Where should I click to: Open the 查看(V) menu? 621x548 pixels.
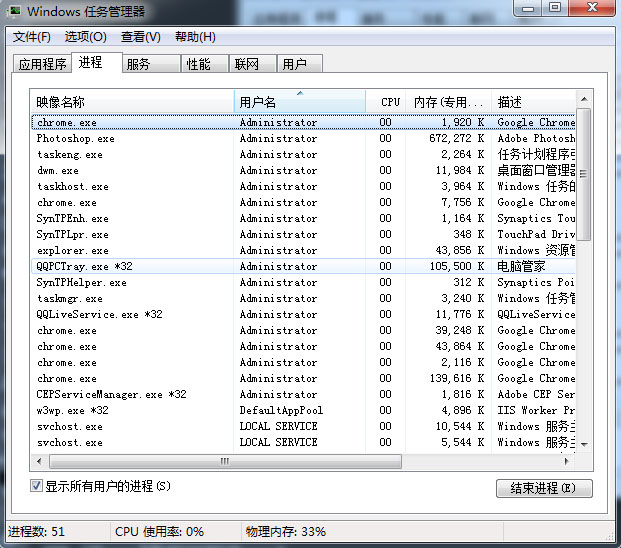click(141, 37)
